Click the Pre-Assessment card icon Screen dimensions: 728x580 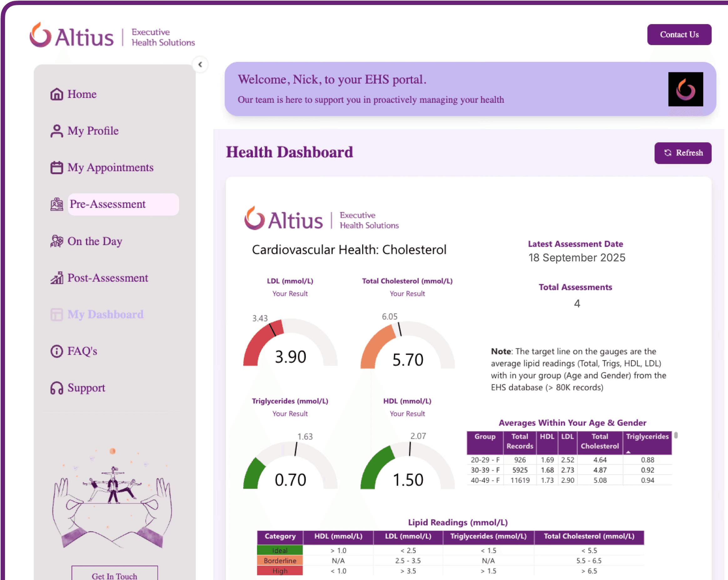56,204
